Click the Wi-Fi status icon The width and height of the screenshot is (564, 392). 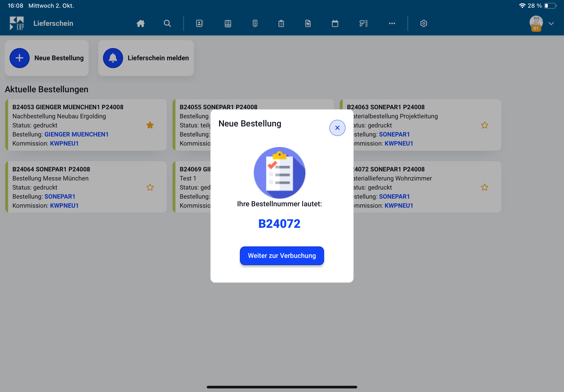click(522, 6)
